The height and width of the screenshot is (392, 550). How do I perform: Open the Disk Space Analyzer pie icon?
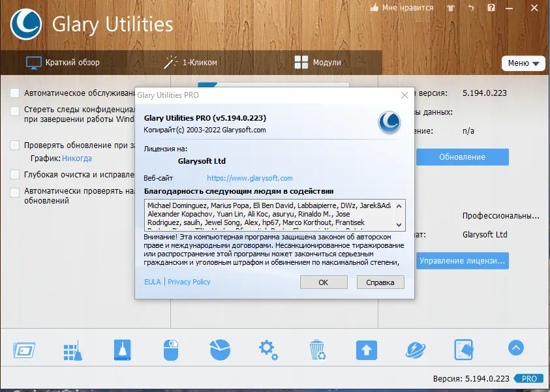[x=220, y=350]
